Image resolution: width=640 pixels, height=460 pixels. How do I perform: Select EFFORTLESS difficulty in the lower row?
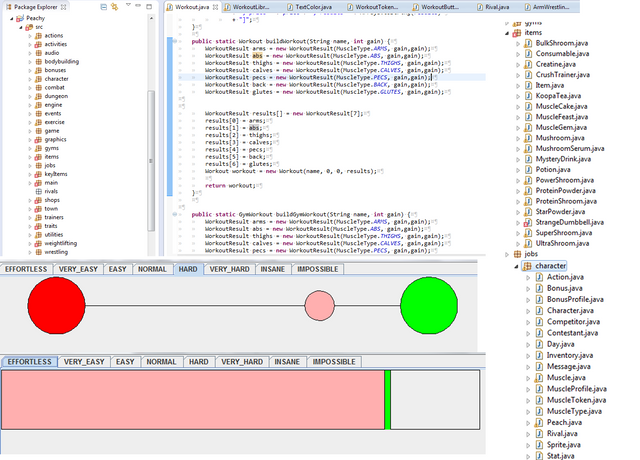coord(28,361)
